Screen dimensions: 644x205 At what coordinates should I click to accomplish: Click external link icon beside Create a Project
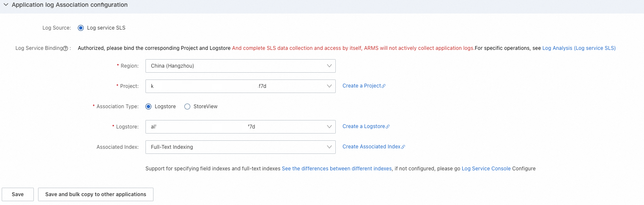point(384,86)
